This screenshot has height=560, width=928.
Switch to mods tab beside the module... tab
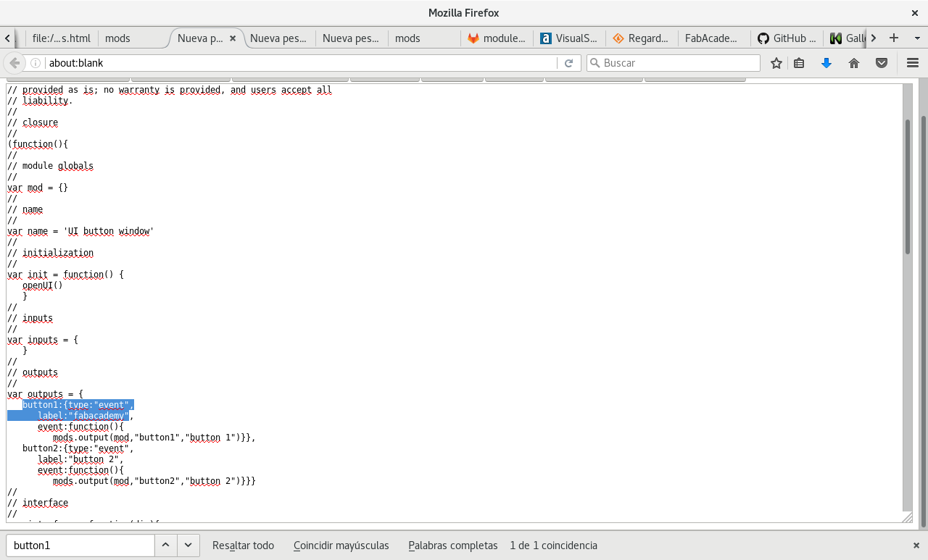click(x=424, y=38)
